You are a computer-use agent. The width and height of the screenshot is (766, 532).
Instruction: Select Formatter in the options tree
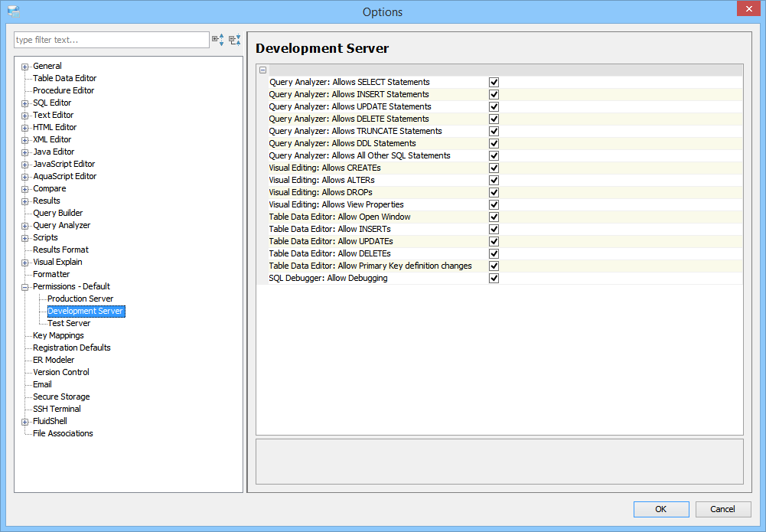(51, 274)
